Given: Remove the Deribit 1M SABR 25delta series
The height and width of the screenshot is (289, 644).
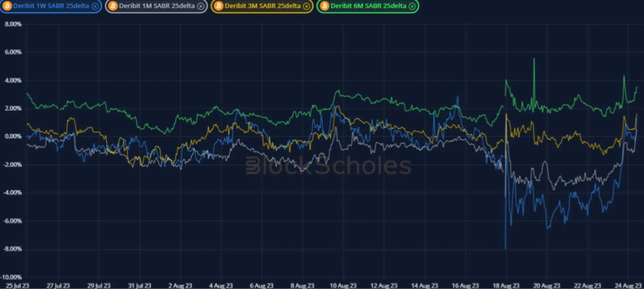Looking at the screenshot, I should pyautogui.click(x=201, y=6).
